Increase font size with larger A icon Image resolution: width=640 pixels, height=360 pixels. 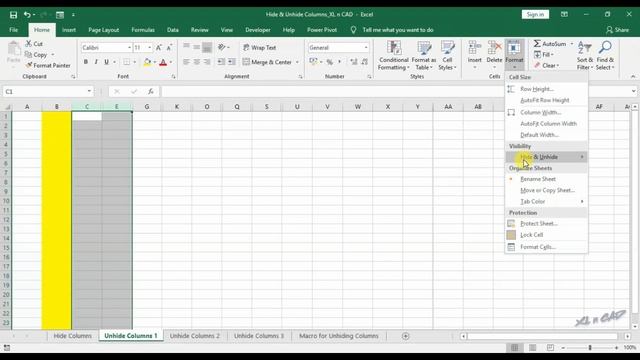click(159, 48)
